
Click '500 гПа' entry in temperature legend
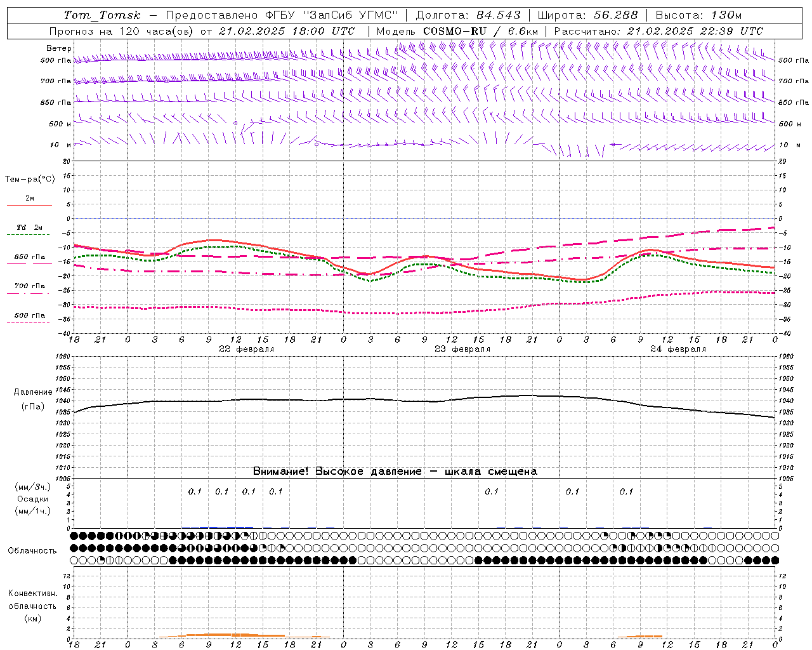point(30,315)
